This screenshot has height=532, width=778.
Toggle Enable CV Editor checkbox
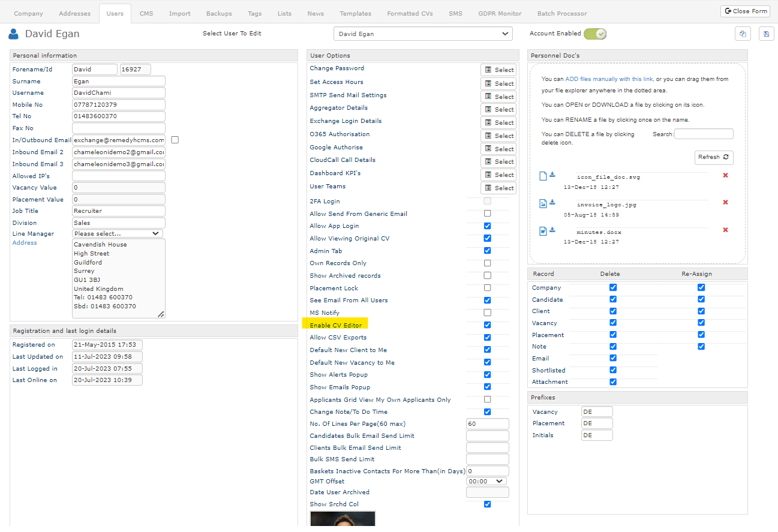[x=487, y=325]
